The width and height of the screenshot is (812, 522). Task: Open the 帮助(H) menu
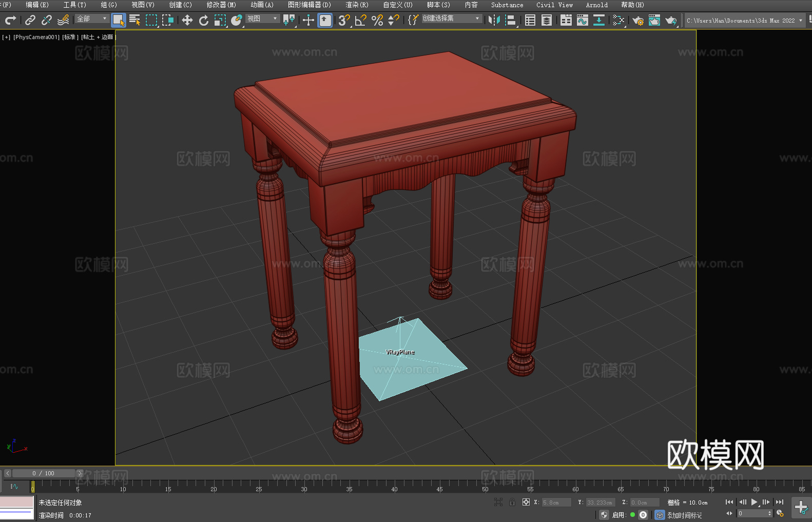point(632,5)
